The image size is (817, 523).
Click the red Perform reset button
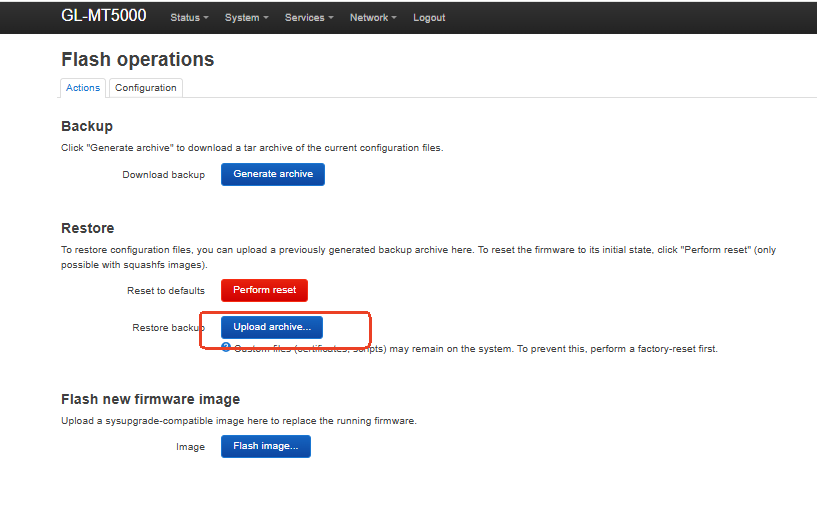pyautogui.click(x=264, y=290)
